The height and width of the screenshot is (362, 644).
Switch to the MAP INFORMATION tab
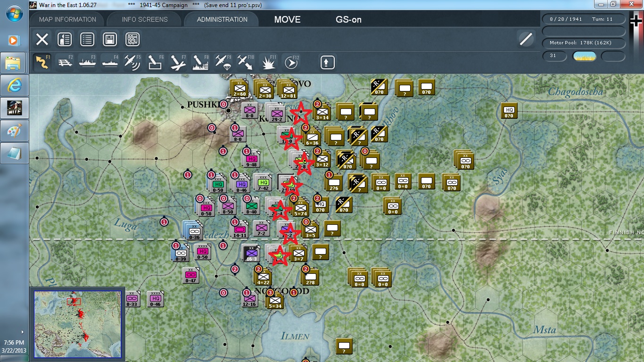click(67, 19)
